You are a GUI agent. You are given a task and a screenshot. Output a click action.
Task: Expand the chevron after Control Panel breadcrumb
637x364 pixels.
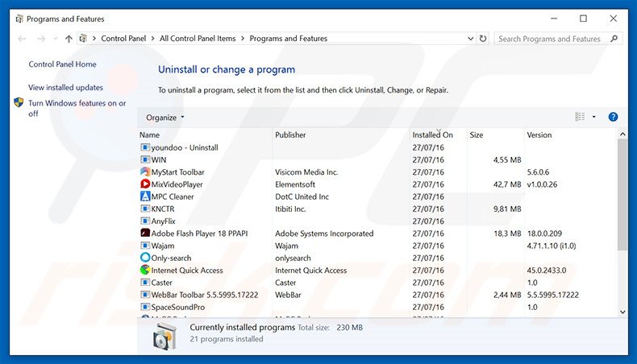click(152, 39)
